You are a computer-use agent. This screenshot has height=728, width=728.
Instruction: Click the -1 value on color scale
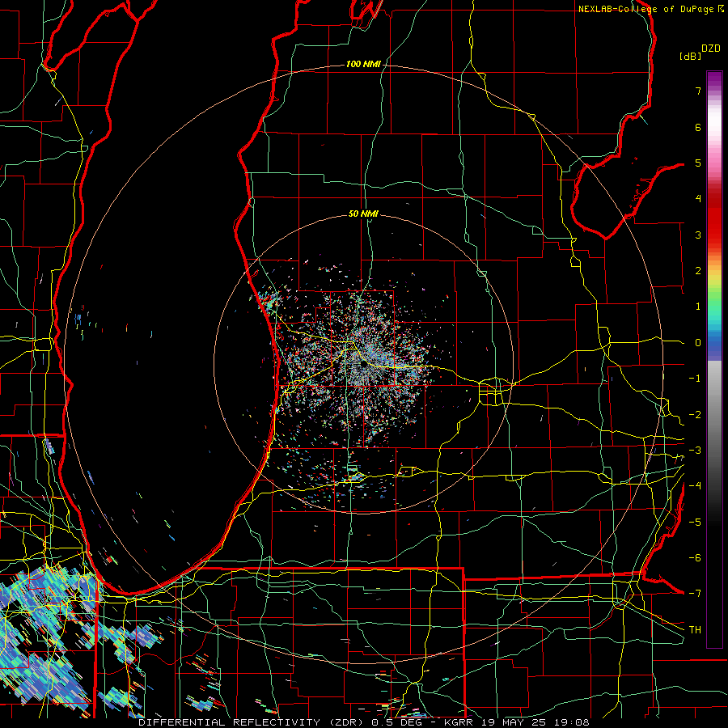pyautogui.click(x=695, y=379)
